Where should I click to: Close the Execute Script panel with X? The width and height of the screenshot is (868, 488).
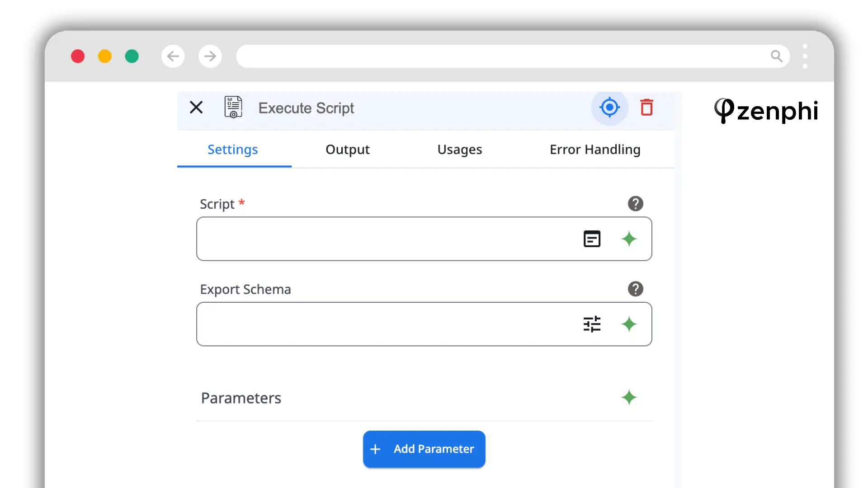tap(196, 108)
